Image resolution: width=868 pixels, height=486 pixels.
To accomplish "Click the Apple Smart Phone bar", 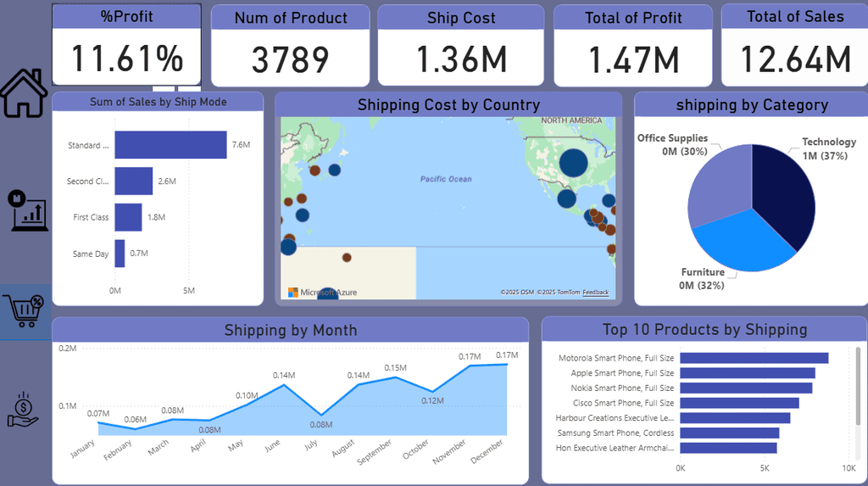I will tap(748, 373).
